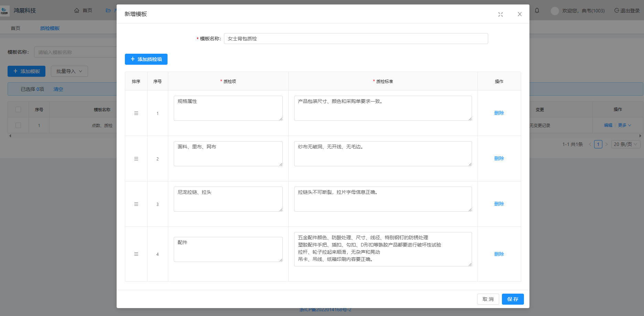Toggle the select-all checkbox in table header
644x316 pixels.
18,109
